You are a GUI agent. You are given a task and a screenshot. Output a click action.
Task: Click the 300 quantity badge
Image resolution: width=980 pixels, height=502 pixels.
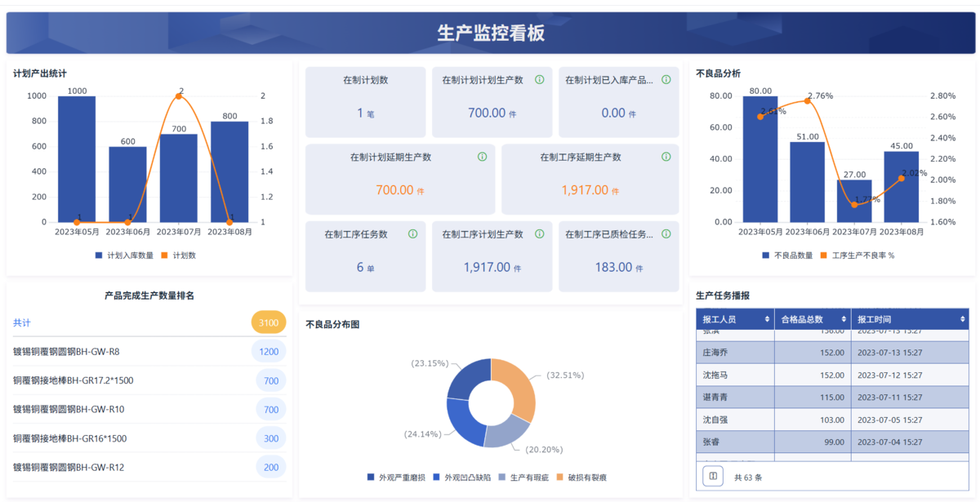pos(271,438)
